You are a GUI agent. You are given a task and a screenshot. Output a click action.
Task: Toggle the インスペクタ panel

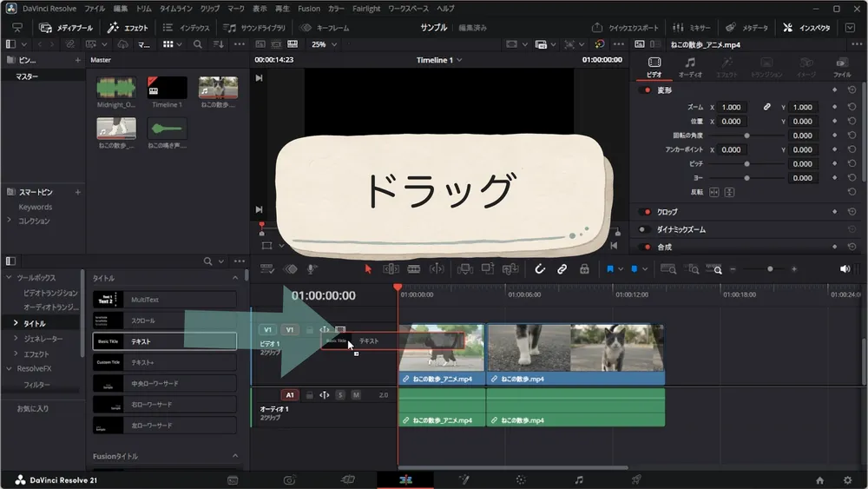click(x=806, y=28)
